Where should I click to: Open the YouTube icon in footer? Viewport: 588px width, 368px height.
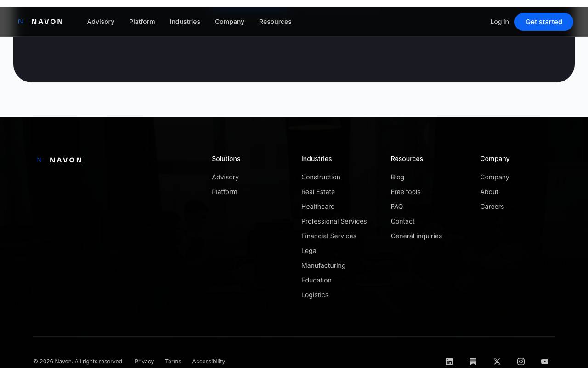(545, 362)
